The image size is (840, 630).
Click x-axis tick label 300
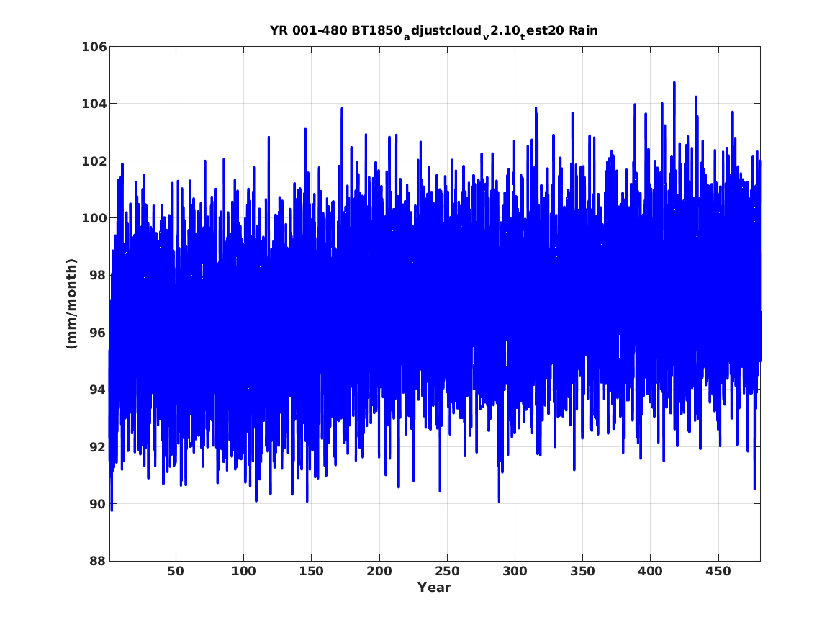(x=515, y=571)
